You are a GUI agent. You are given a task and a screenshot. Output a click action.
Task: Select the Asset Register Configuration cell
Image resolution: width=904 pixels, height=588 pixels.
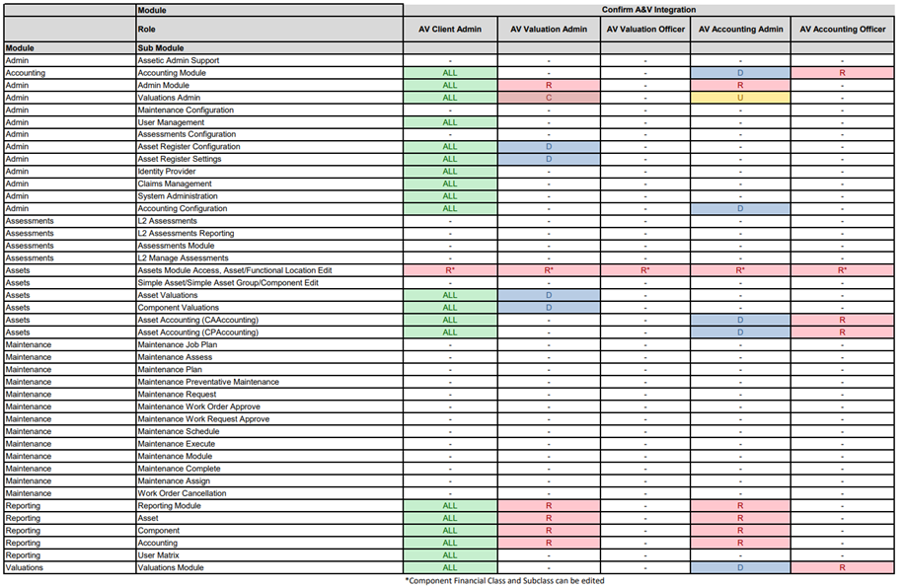point(269,146)
